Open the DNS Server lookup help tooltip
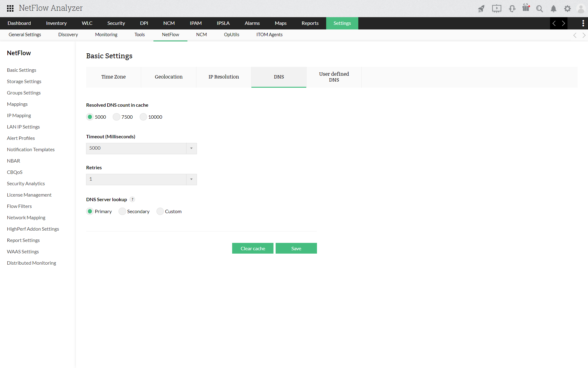The height and width of the screenshot is (368, 588). click(132, 199)
